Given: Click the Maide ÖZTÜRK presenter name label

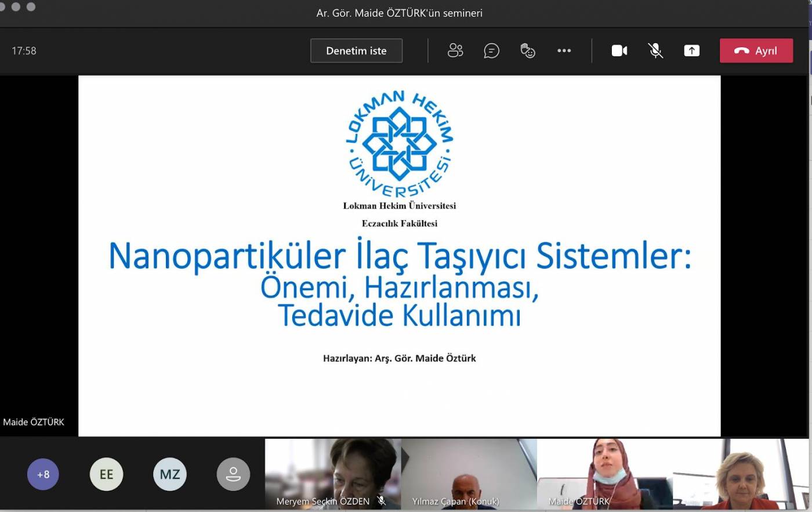Looking at the screenshot, I should click(34, 422).
